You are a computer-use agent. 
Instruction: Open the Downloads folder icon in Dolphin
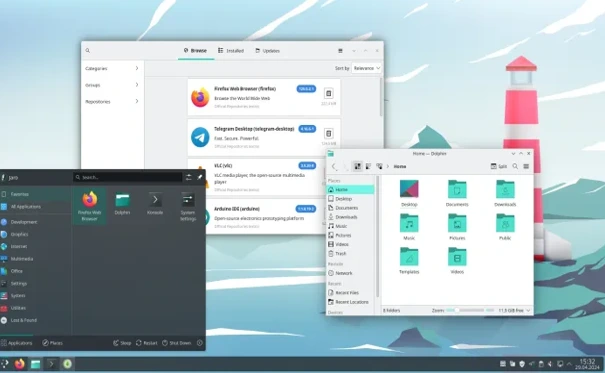pos(505,193)
